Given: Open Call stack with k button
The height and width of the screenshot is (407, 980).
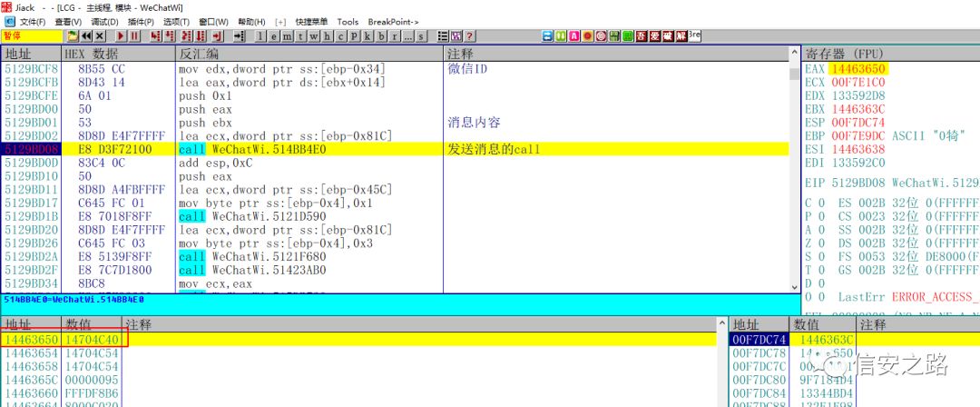Looking at the screenshot, I should [367, 36].
